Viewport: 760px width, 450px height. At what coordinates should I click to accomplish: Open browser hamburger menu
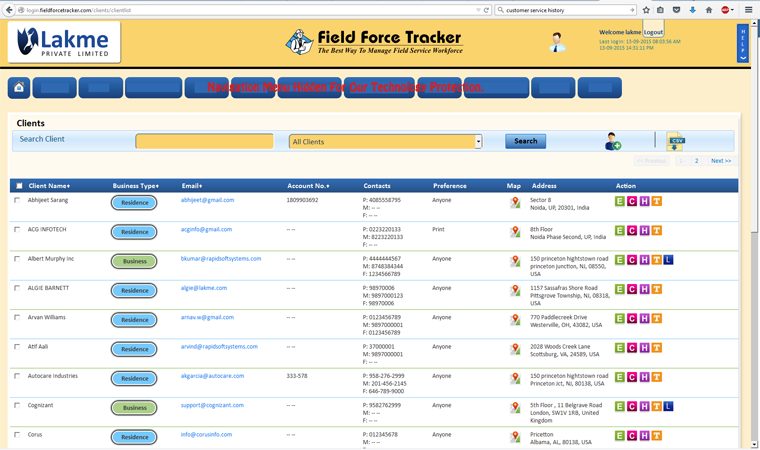click(749, 10)
